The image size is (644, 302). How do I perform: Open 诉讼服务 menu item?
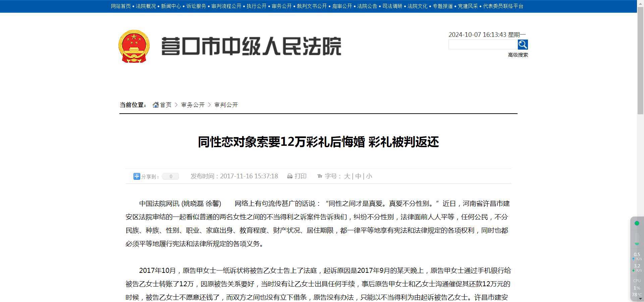(196, 6)
